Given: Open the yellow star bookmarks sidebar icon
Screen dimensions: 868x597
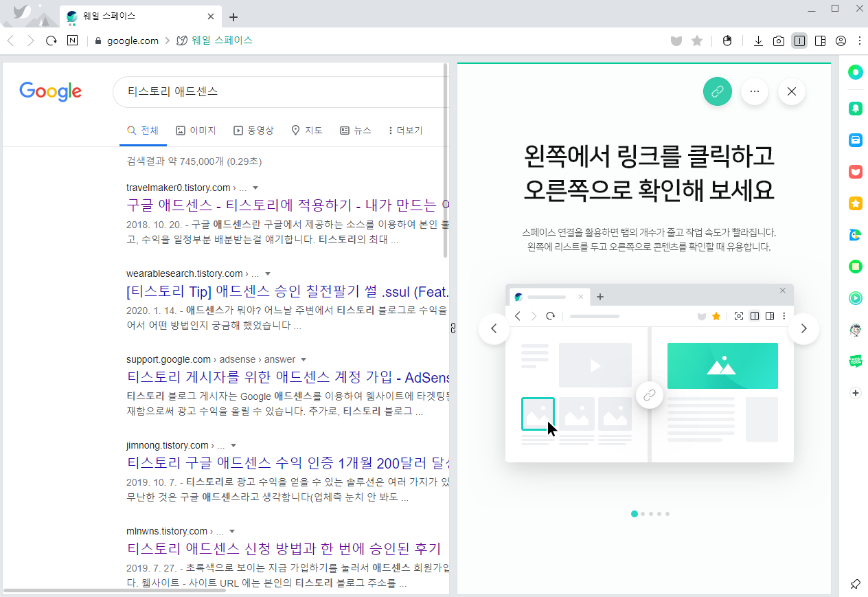Looking at the screenshot, I should click(855, 203).
